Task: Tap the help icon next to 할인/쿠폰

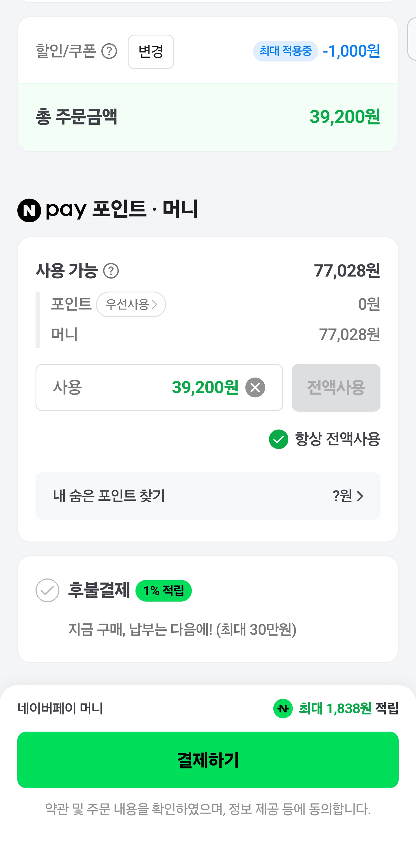Action: coord(109,51)
